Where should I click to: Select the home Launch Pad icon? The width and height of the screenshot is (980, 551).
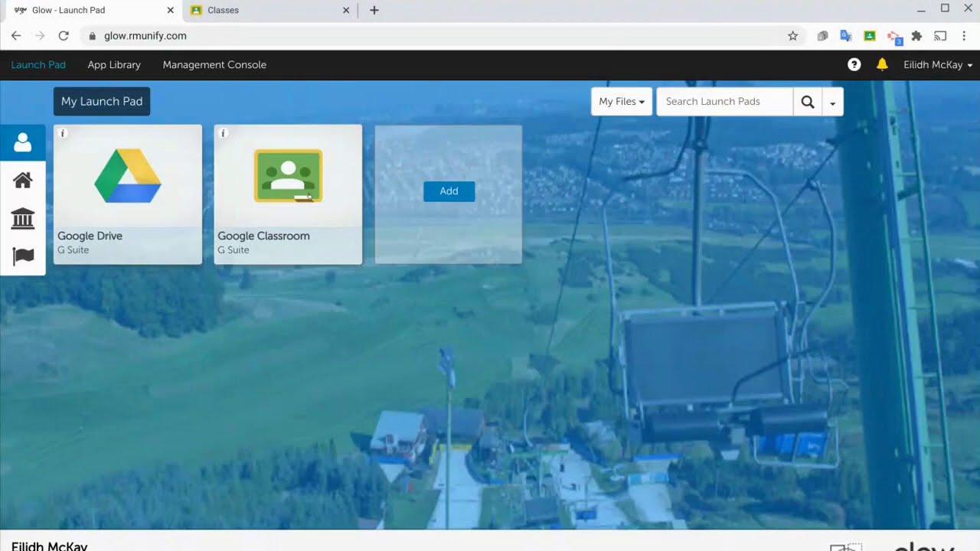pyautogui.click(x=23, y=181)
